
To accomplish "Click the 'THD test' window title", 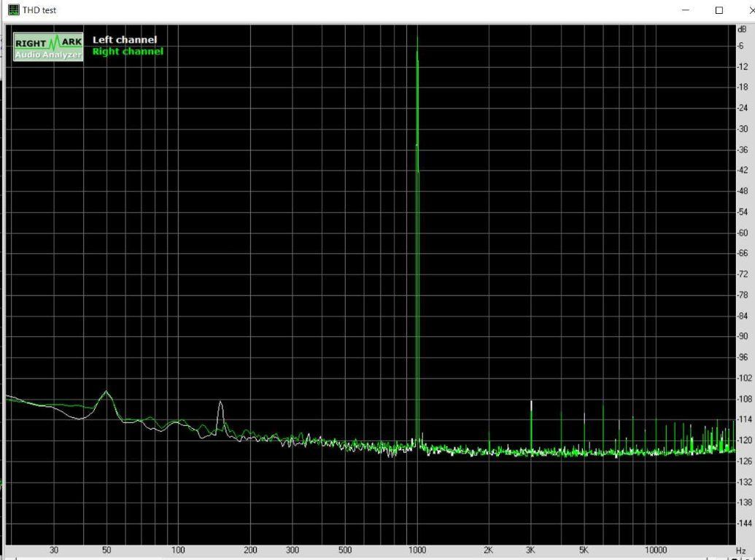I will point(39,10).
